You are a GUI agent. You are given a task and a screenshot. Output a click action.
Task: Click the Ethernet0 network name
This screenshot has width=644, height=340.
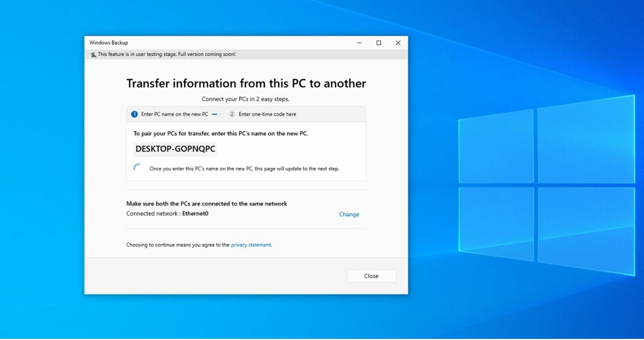(195, 213)
